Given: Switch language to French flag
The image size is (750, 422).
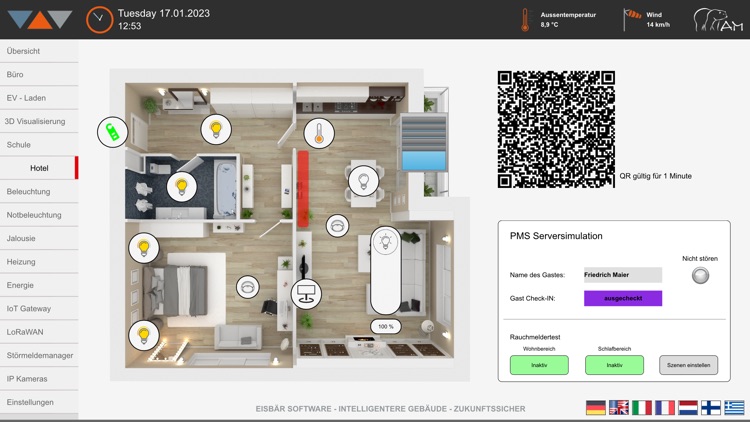Looking at the screenshot, I should (x=665, y=408).
